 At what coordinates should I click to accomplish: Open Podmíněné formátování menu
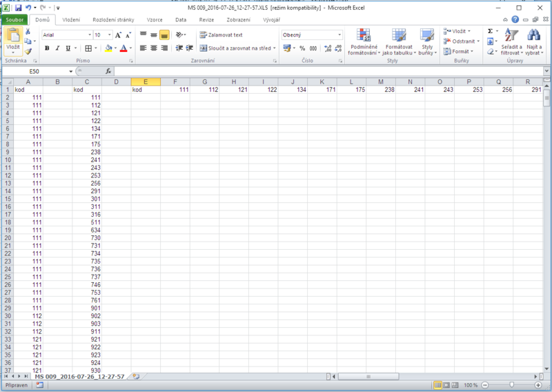[364, 42]
